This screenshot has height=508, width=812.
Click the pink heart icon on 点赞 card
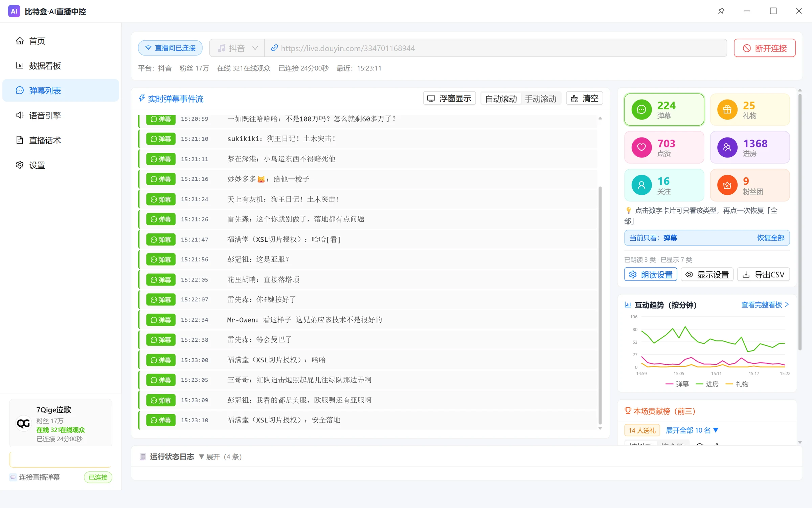click(x=641, y=147)
